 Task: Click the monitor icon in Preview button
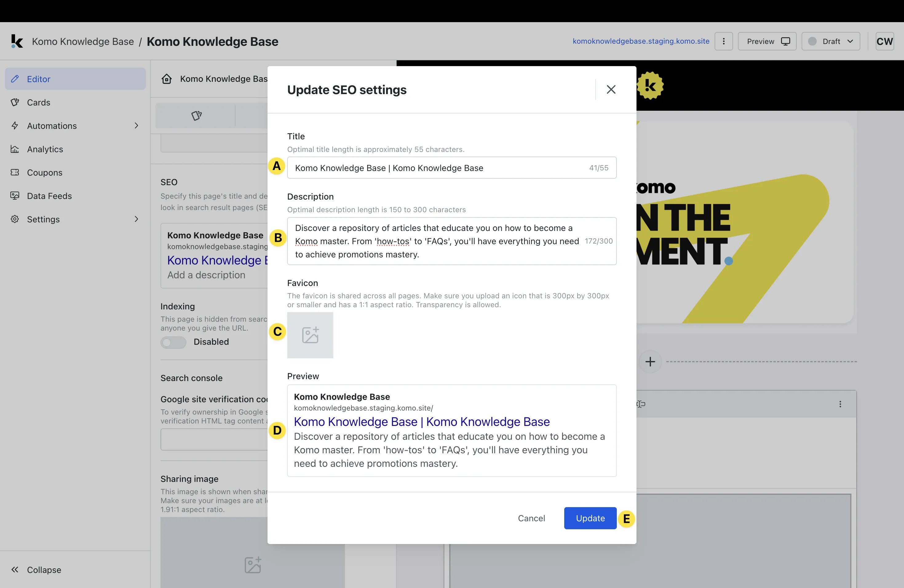(x=786, y=41)
